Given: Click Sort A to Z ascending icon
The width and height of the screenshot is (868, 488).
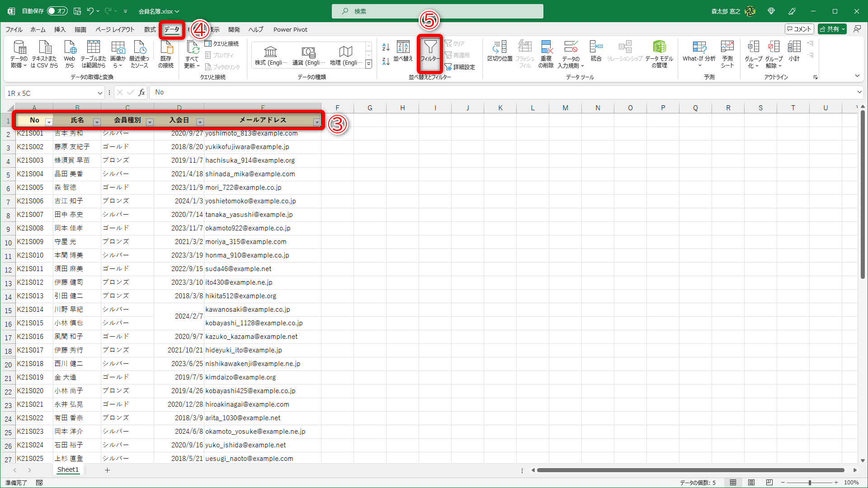Looking at the screenshot, I should (386, 47).
